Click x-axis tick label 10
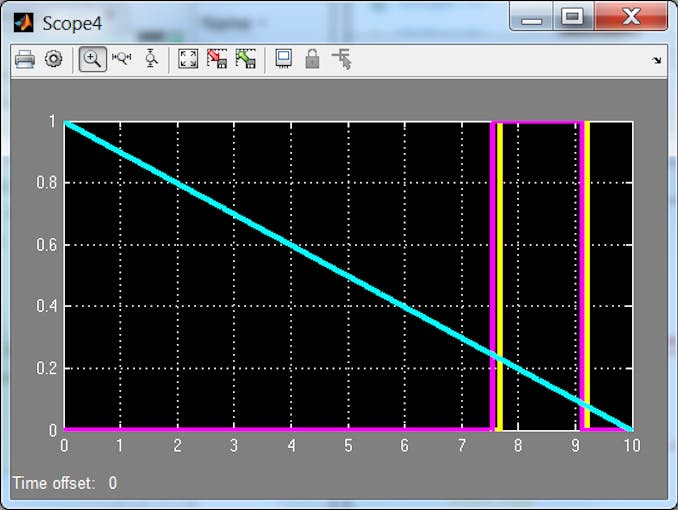This screenshot has height=510, width=678. coord(632,445)
